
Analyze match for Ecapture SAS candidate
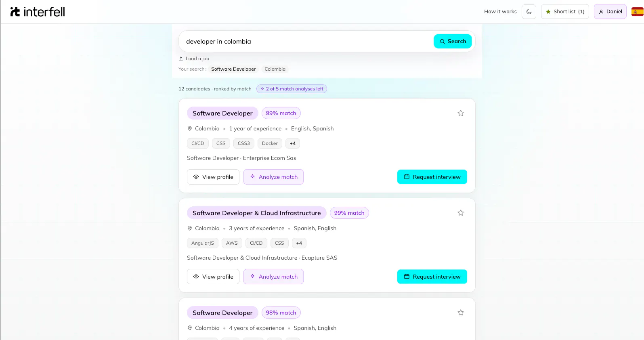tap(273, 277)
